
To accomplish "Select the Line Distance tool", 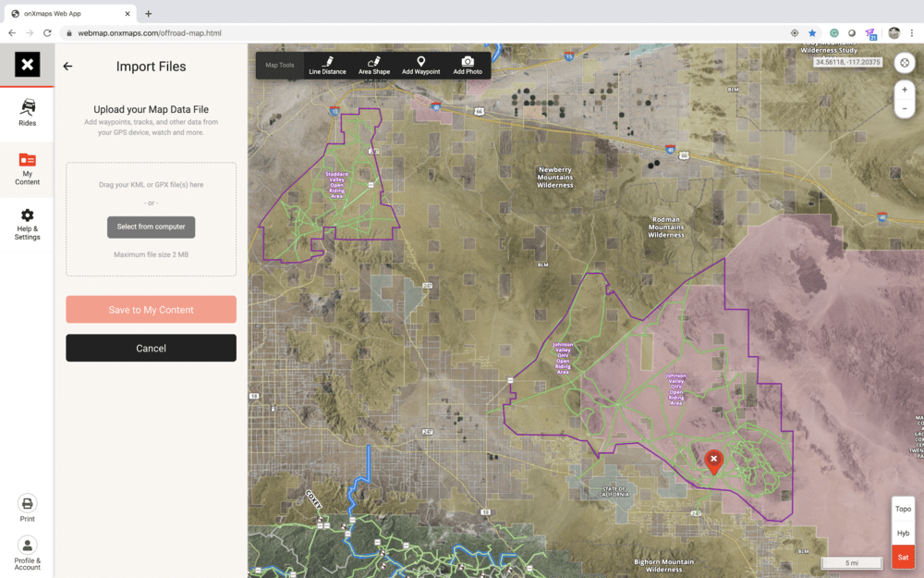I will [x=327, y=66].
